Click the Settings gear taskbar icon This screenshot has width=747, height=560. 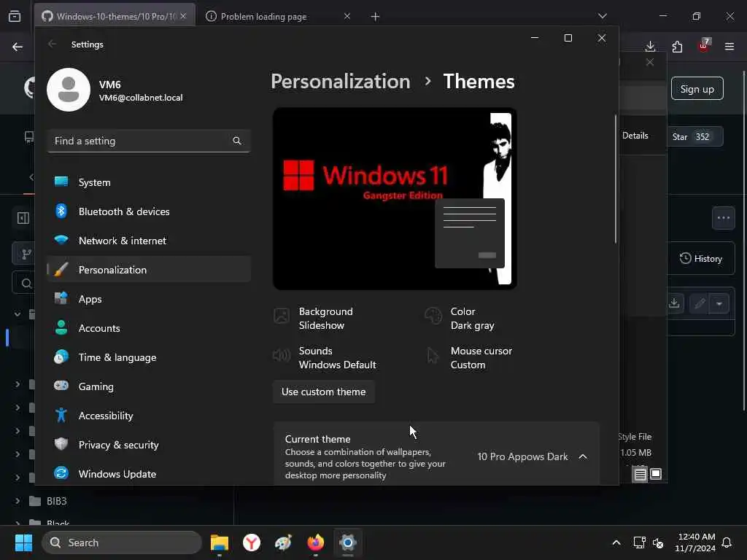(348, 542)
